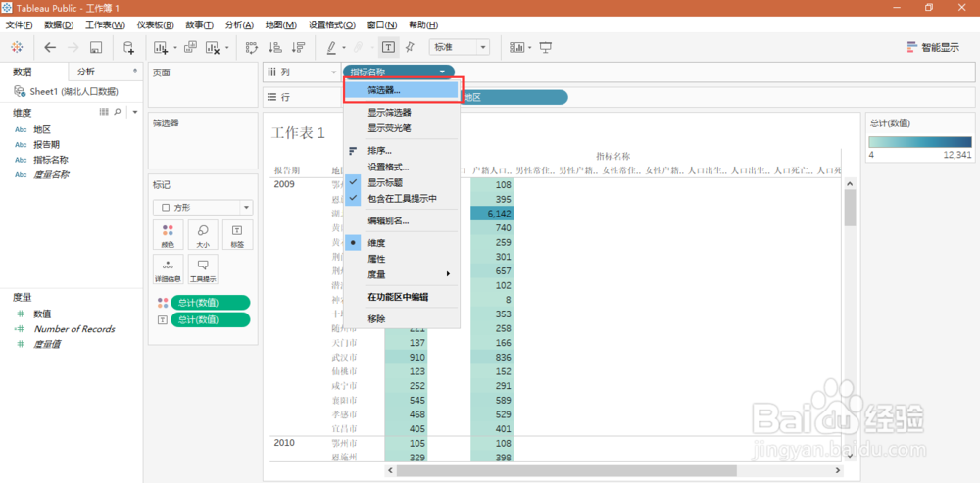Create a new worksheet from toolbar icon

tap(162, 47)
